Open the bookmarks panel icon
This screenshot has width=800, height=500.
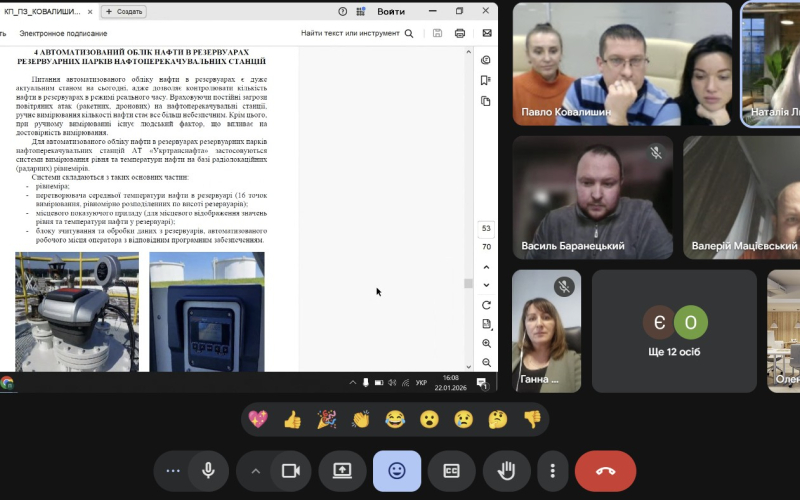click(x=486, y=80)
